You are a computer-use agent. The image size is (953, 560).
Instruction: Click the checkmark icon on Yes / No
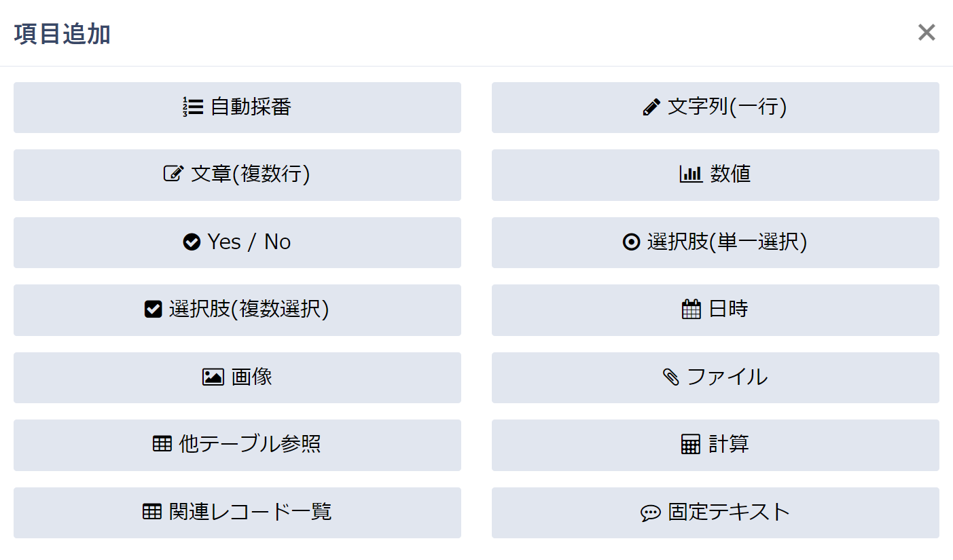click(x=192, y=242)
